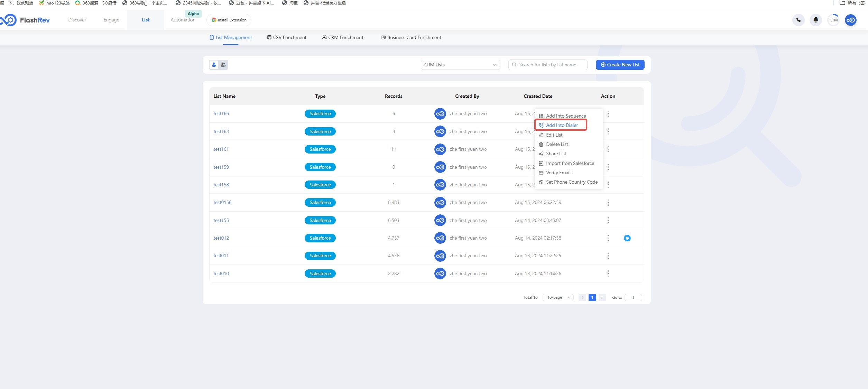
Task: Open three-dot actions for test155
Action: [x=608, y=220]
